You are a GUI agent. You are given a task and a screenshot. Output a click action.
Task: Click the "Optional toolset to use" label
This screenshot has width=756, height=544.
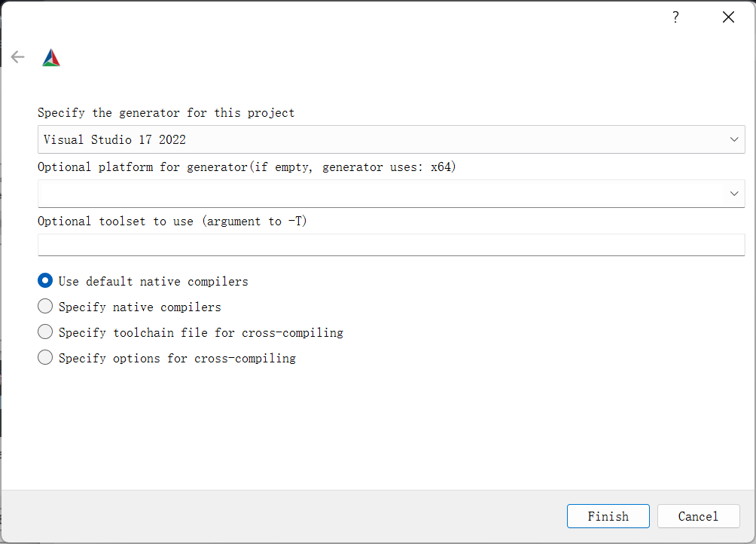(x=172, y=222)
